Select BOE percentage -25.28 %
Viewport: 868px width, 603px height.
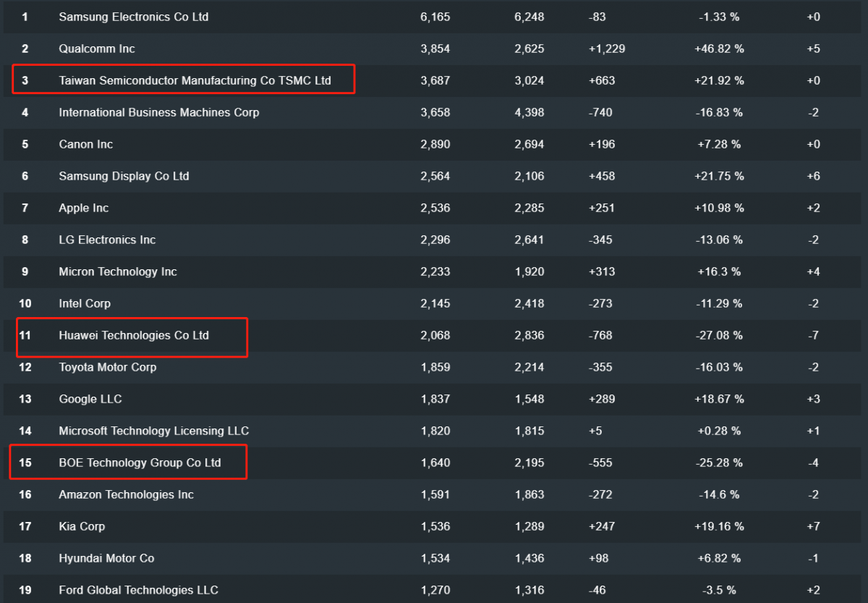(x=720, y=463)
